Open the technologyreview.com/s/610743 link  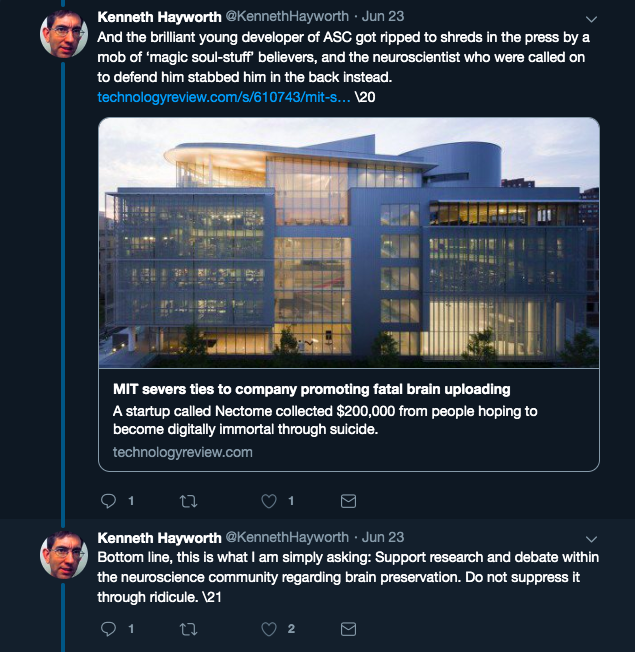(x=224, y=97)
